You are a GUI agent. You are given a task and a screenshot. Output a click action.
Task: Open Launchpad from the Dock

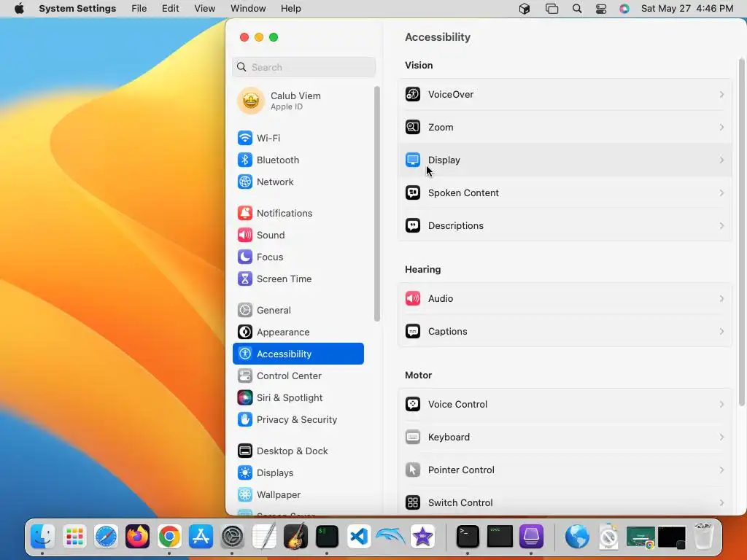74,537
